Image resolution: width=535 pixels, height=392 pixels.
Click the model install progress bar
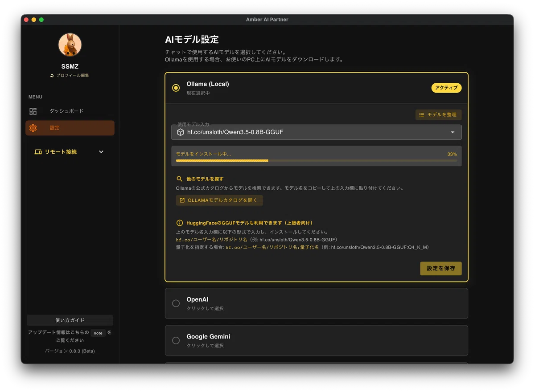coord(317,160)
